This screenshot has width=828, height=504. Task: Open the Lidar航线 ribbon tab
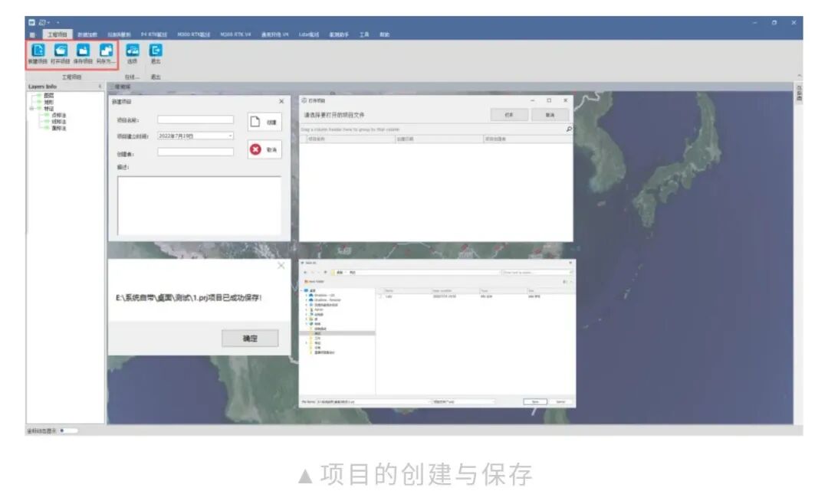pyautogui.click(x=309, y=34)
